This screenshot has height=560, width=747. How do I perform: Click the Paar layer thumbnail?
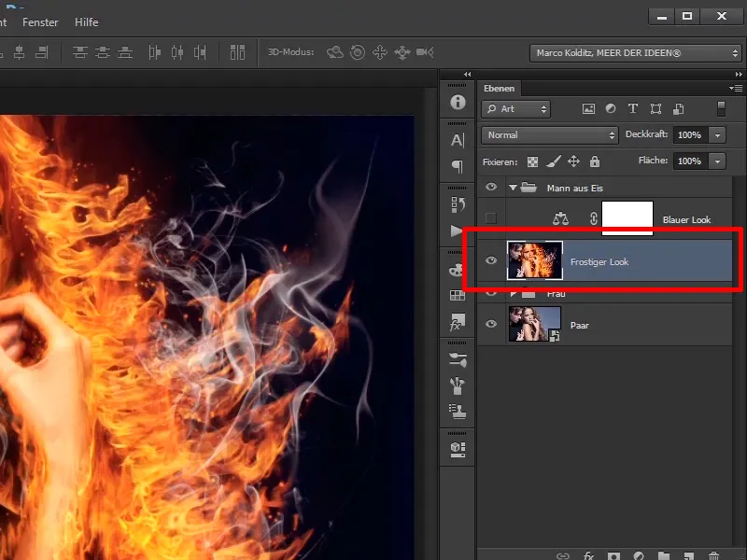click(534, 324)
